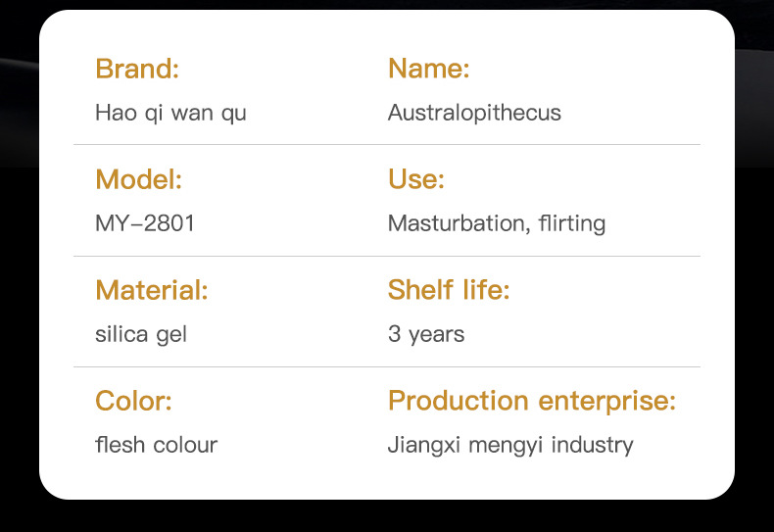The width and height of the screenshot is (774, 532).
Task: Click the "Material:" heading label
Action: pyautogui.click(x=152, y=290)
